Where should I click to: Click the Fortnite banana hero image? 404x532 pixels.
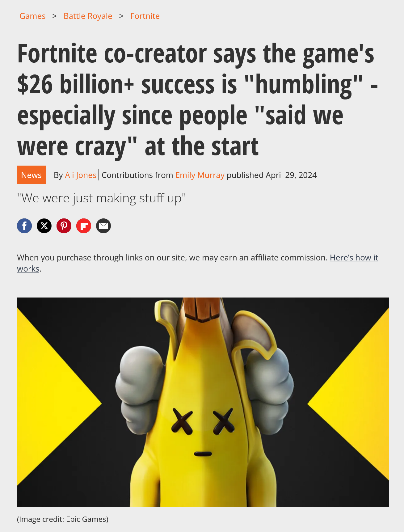pyautogui.click(x=203, y=402)
